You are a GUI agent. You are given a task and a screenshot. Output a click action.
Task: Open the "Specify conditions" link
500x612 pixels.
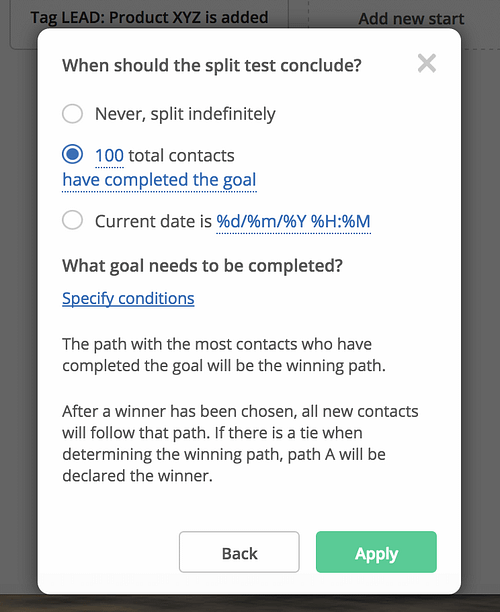click(x=128, y=299)
